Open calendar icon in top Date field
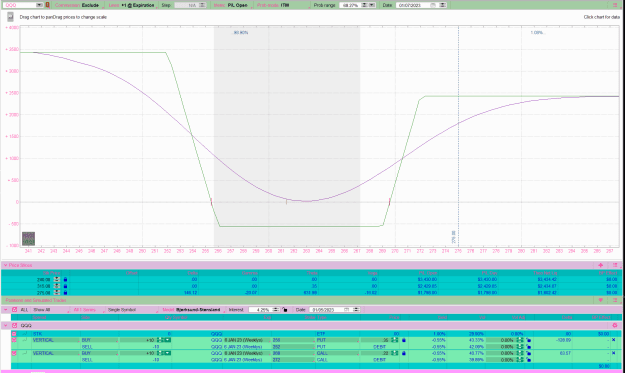625x373 pixels. [433, 5]
